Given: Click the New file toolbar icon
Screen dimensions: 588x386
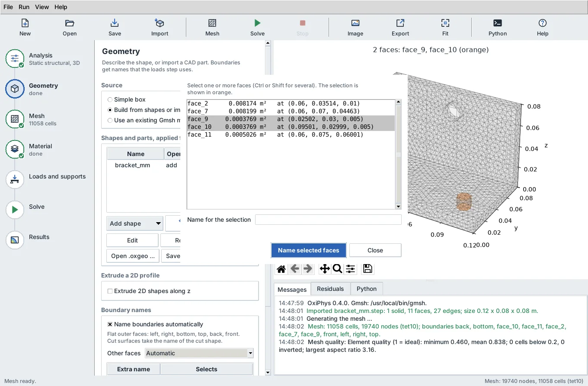Looking at the screenshot, I should click(x=25, y=27).
